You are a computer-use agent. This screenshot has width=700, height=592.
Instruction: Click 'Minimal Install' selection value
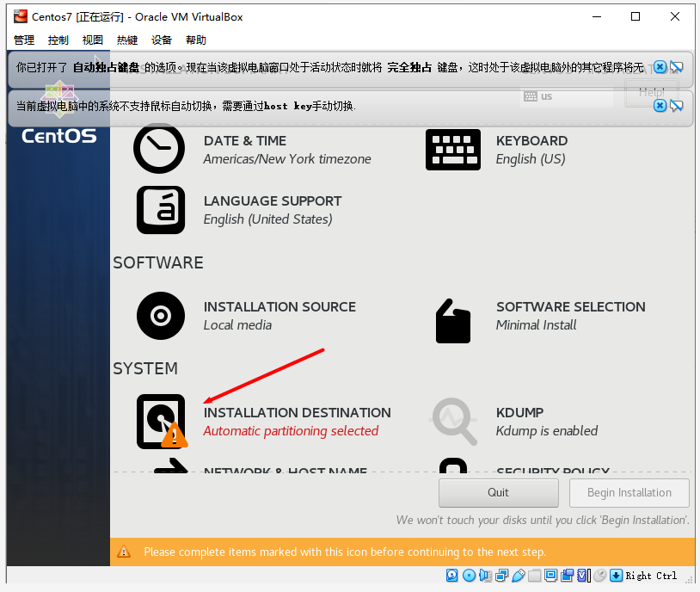[536, 325]
